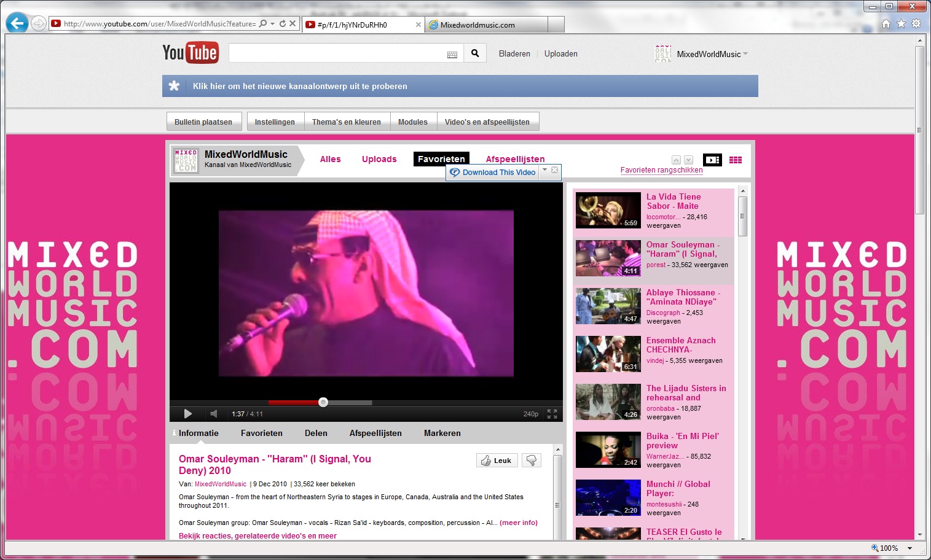The width and height of the screenshot is (931, 560).
Task: Open the Delen tab below video
Action: [x=316, y=433]
